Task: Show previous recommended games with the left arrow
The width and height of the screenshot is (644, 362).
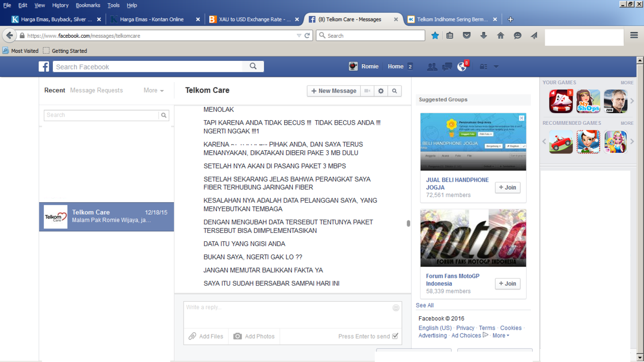Action: point(544,142)
